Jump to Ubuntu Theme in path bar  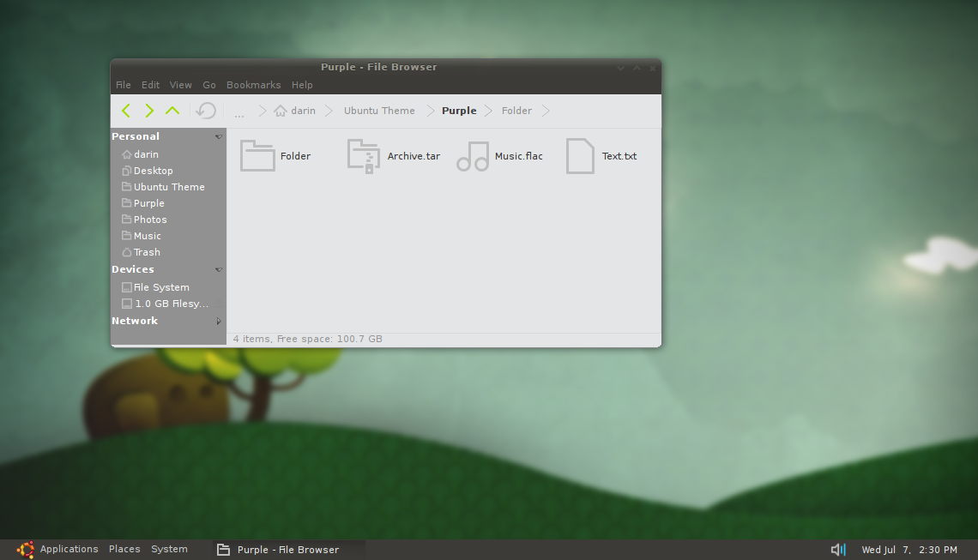(379, 111)
